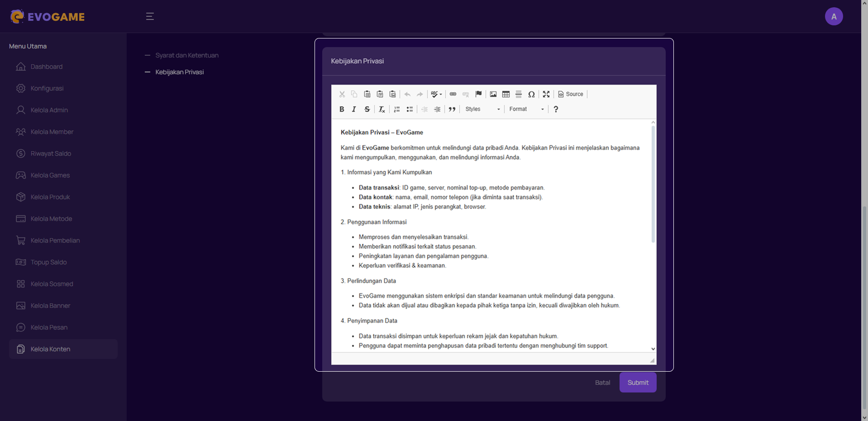Redo the last edit
Screen dimensions: 868x421
(x=420, y=94)
